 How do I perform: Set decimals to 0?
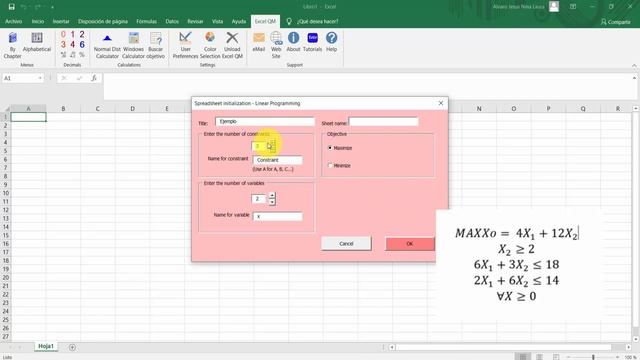tap(63, 34)
